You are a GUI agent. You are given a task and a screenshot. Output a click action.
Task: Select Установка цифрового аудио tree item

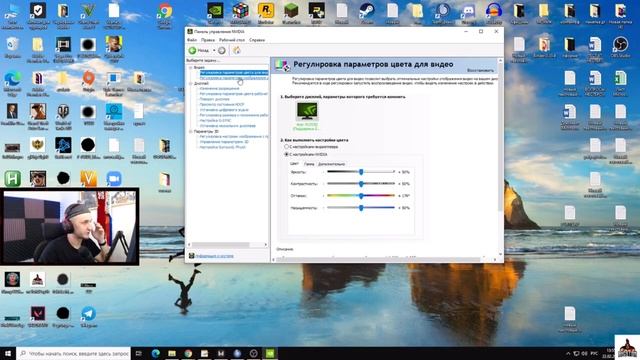[224, 110]
